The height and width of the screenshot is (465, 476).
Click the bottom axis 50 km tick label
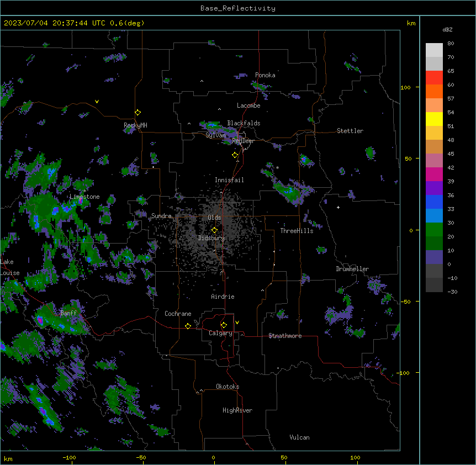pyautogui.click(x=284, y=457)
